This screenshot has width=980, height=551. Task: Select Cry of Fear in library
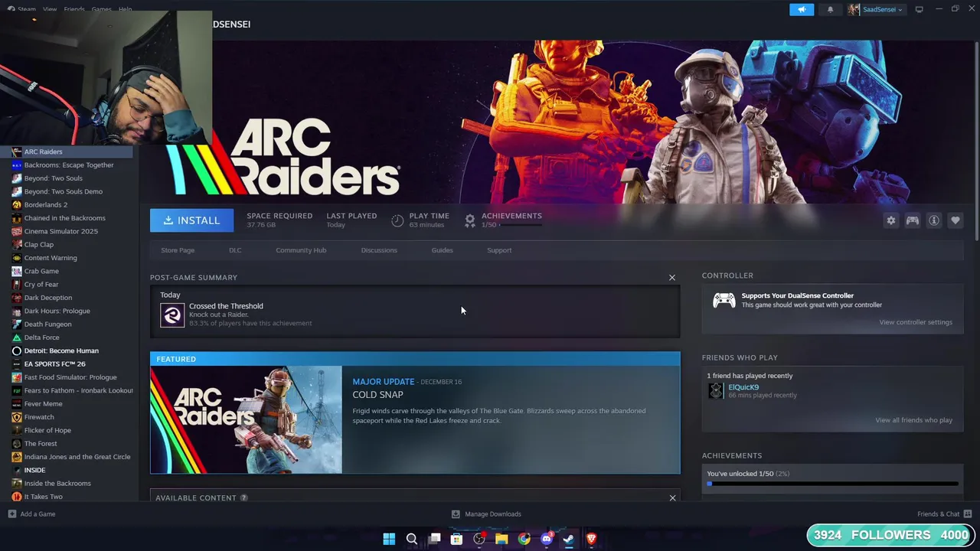(x=67, y=285)
